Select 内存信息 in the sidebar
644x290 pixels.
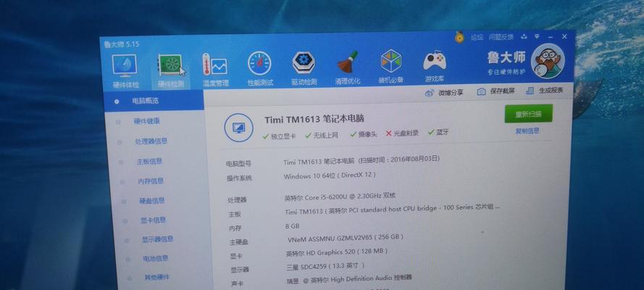pyautogui.click(x=151, y=181)
